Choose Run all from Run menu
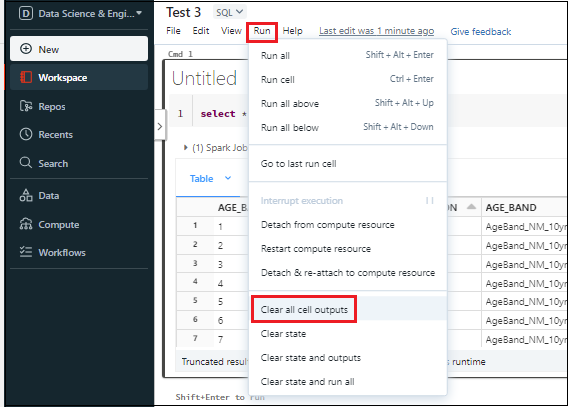 point(275,56)
